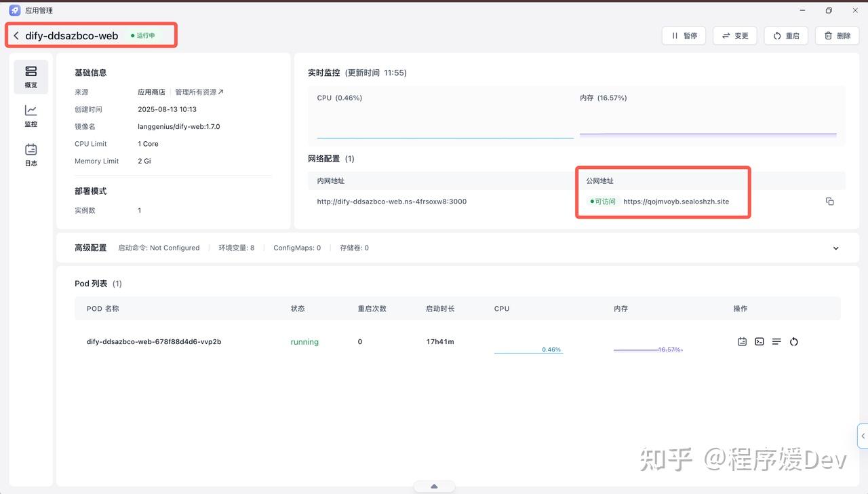Collapse the panel with the bottom arrow
This screenshot has width=868, height=494.
pos(433,486)
